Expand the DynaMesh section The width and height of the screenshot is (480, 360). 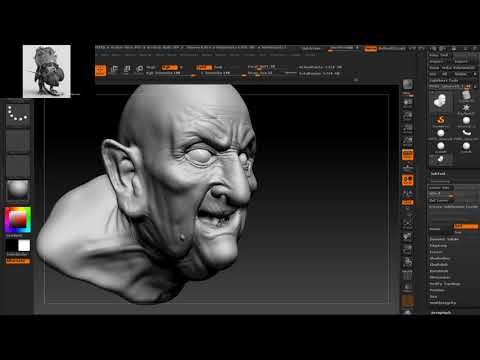click(439, 271)
